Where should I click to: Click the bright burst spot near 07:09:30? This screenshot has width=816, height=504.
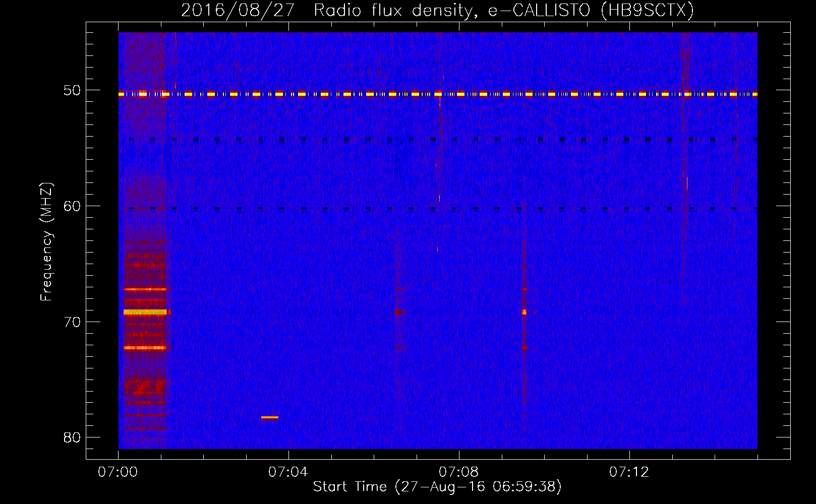[x=524, y=312]
